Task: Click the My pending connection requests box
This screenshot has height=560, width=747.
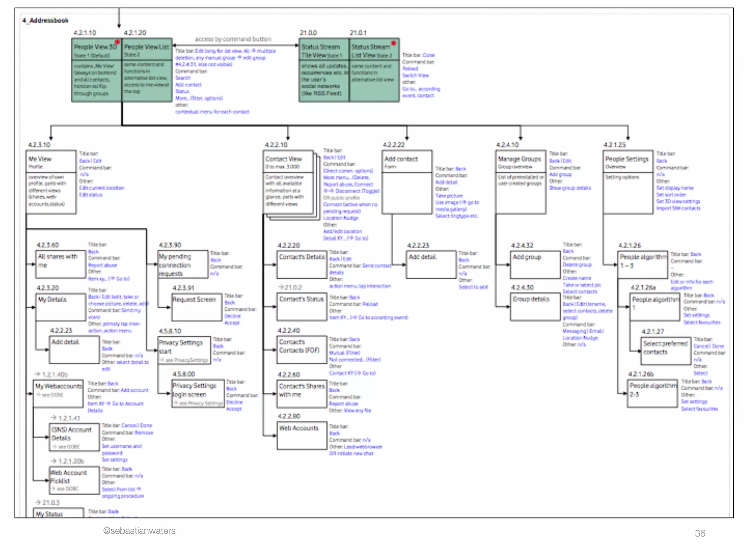Action: (183, 265)
